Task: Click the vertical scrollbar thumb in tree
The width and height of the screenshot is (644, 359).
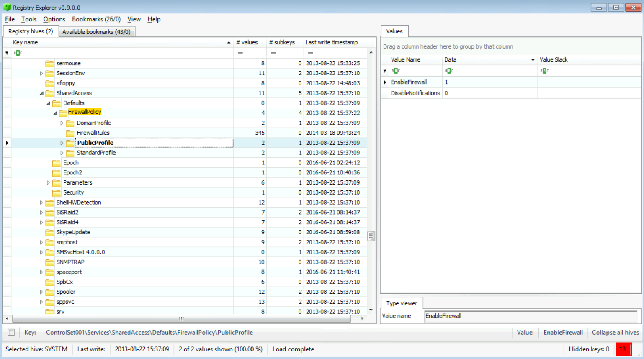Action: pyautogui.click(x=371, y=236)
